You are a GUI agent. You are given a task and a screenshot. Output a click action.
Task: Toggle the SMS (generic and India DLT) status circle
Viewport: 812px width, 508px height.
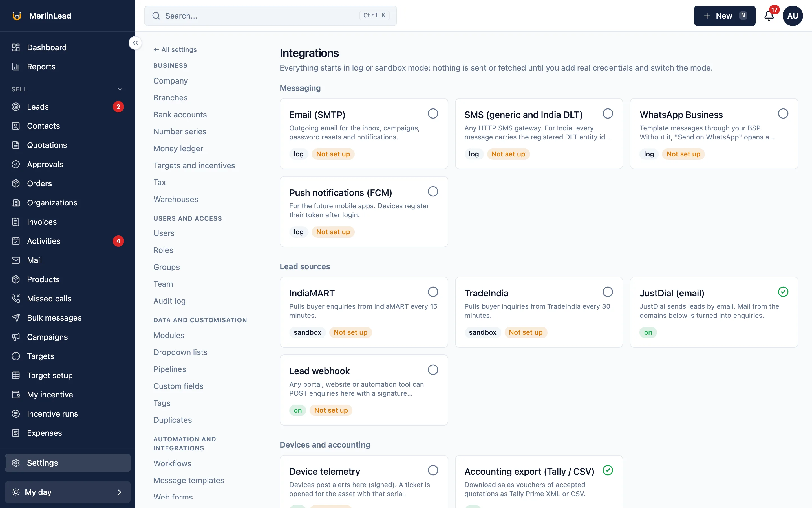click(608, 113)
